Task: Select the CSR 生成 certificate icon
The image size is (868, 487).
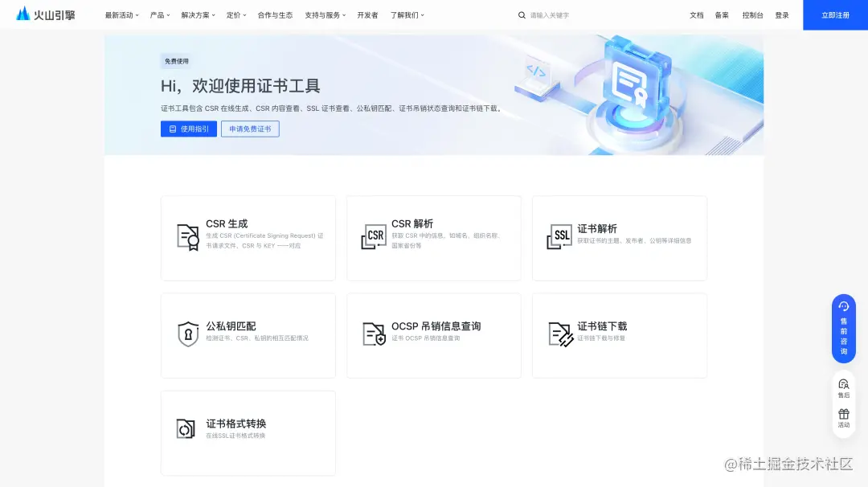Action: point(188,238)
